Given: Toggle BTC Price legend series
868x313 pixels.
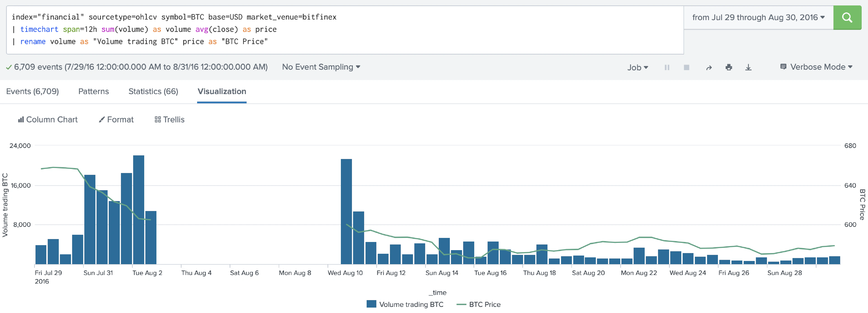Looking at the screenshot, I should pyautogui.click(x=479, y=304).
